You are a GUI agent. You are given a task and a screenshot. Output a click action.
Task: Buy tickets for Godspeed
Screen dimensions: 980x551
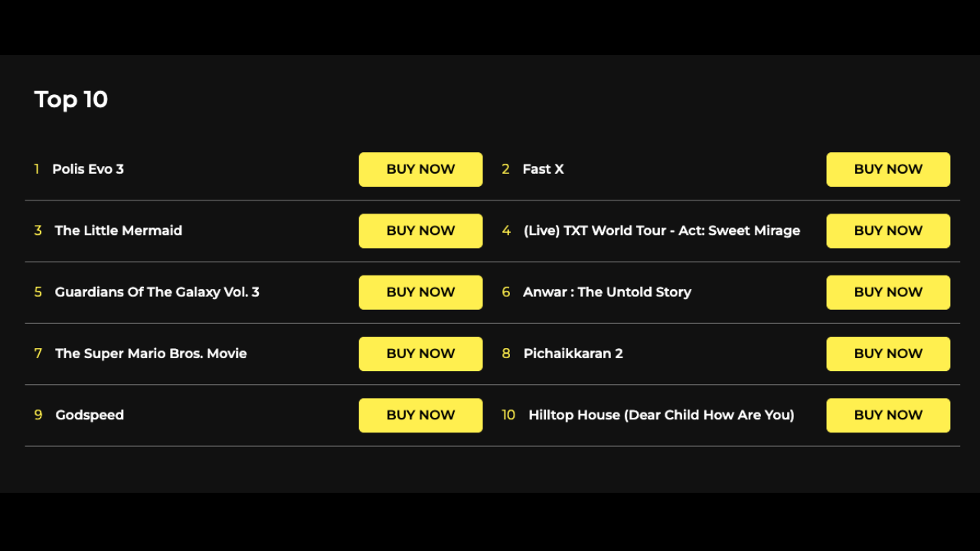420,414
